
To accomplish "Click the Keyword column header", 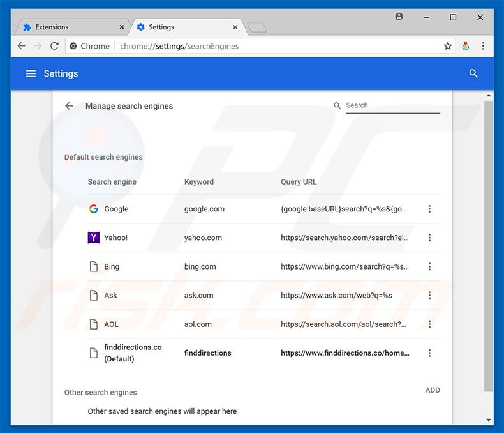I will tap(199, 182).
